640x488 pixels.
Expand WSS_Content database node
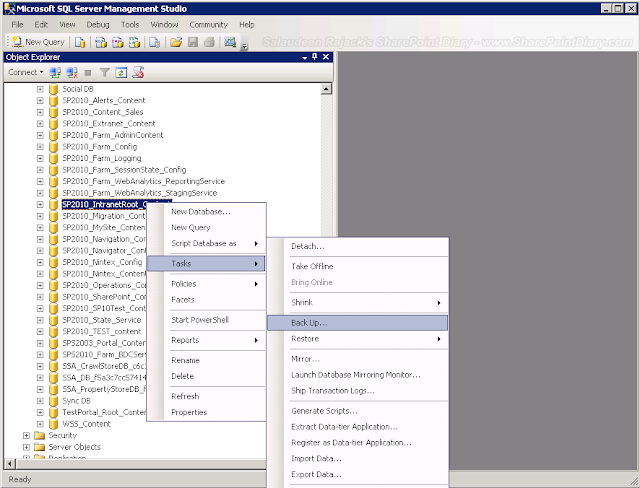(40, 424)
